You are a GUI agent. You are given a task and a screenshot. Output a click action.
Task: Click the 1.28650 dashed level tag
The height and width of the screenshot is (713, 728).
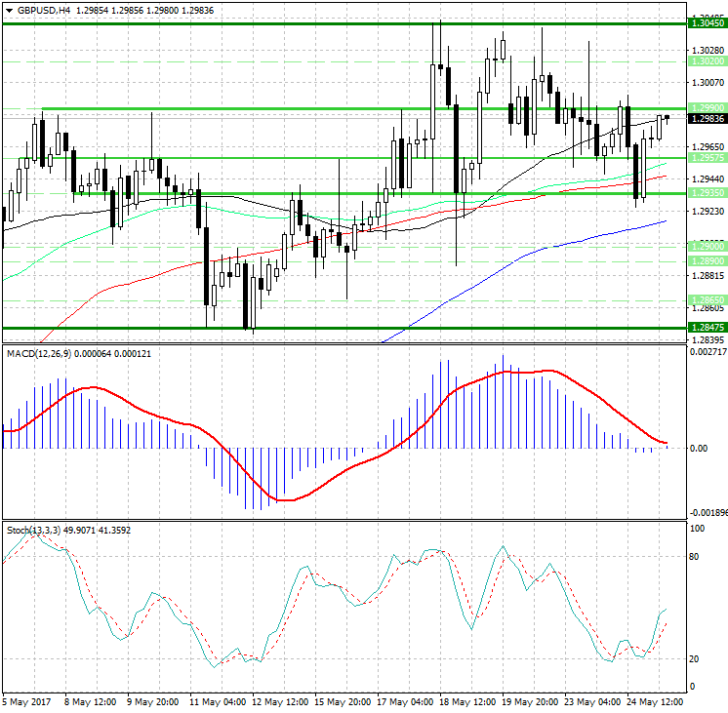(x=706, y=299)
